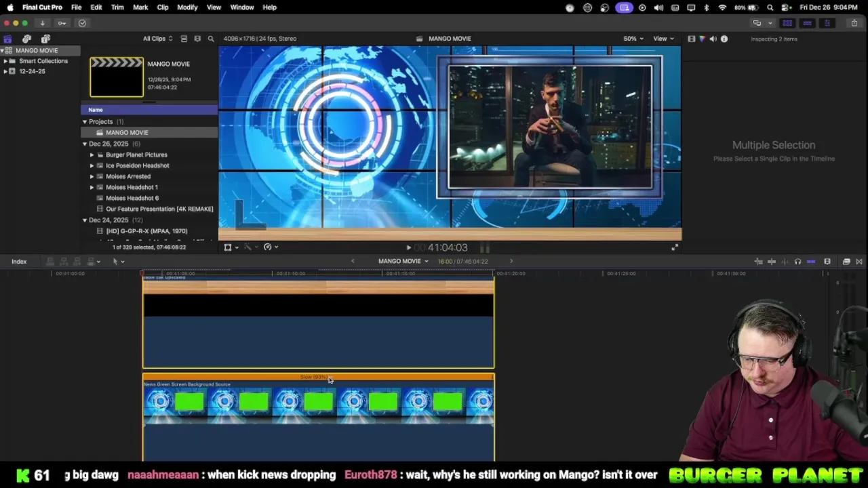Select Our Feature Presentation [4K REMAKE]
Viewport: 868px width, 488px height.
(159, 209)
